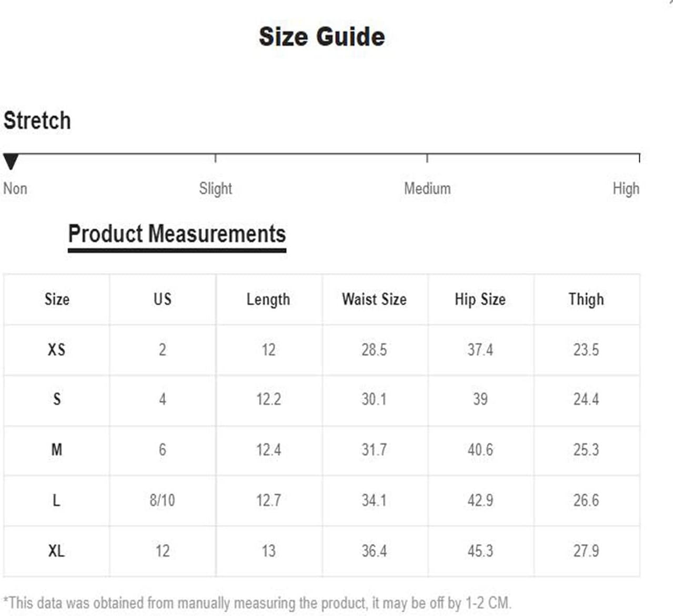Click the Hip Size column header
Screen dimensions: 673x616
click(x=480, y=299)
